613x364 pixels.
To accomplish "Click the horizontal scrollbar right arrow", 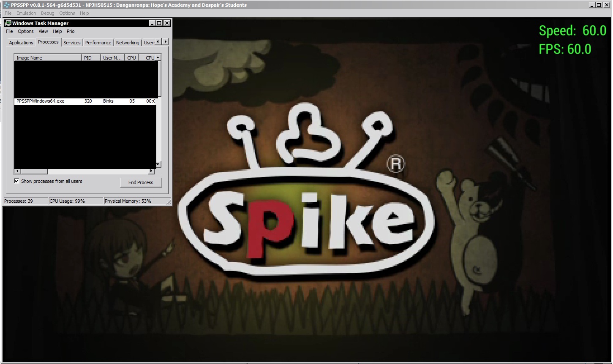I will [151, 171].
